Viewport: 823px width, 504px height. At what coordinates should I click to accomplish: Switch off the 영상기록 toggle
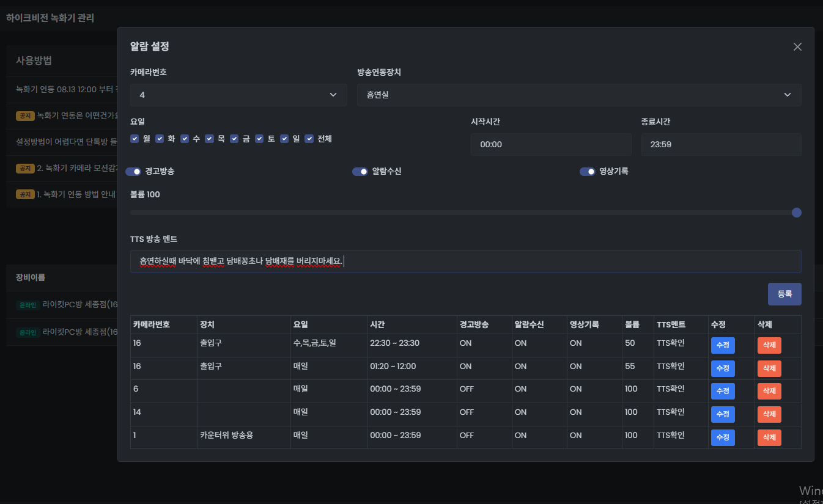[x=587, y=172]
